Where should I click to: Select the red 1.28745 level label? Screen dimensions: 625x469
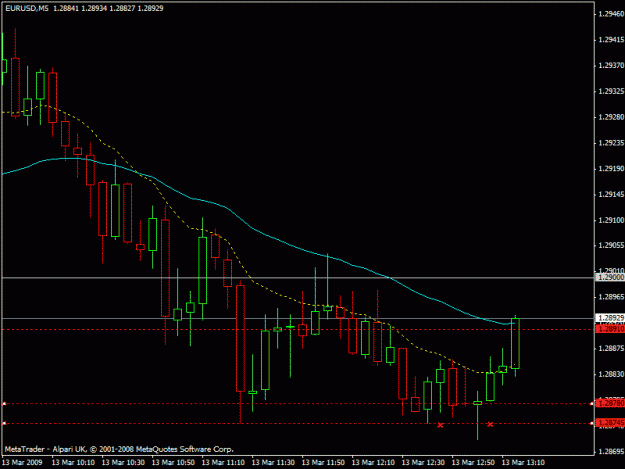(x=610, y=422)
